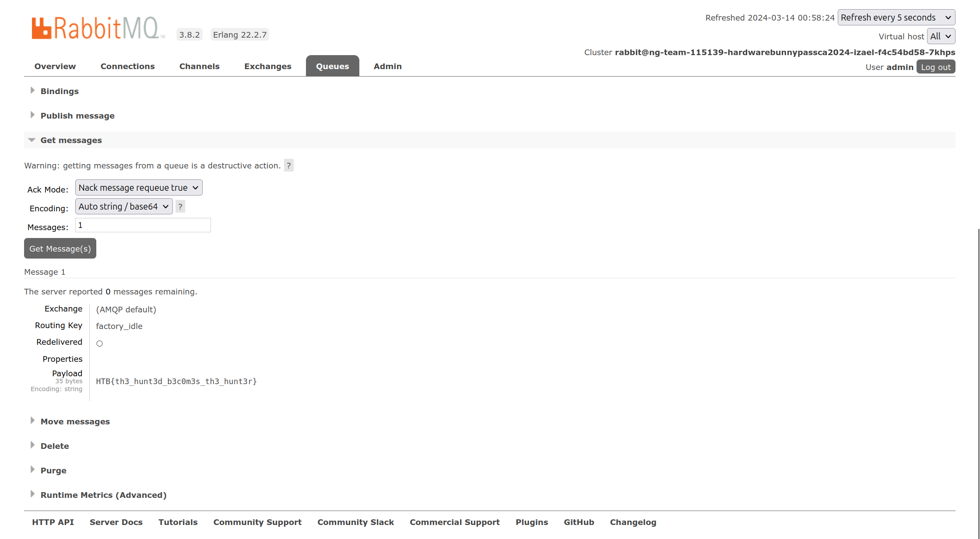Open the refresh interval dropdown
This screenshot has height=539, width=980.
(x=896, y=17)
